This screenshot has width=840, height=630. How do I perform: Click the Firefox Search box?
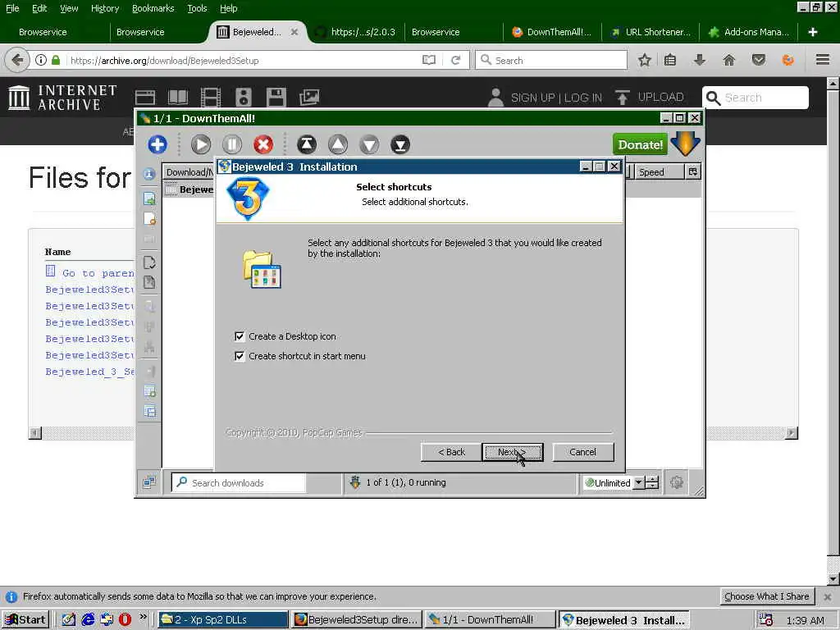click(x=552, y=60)
